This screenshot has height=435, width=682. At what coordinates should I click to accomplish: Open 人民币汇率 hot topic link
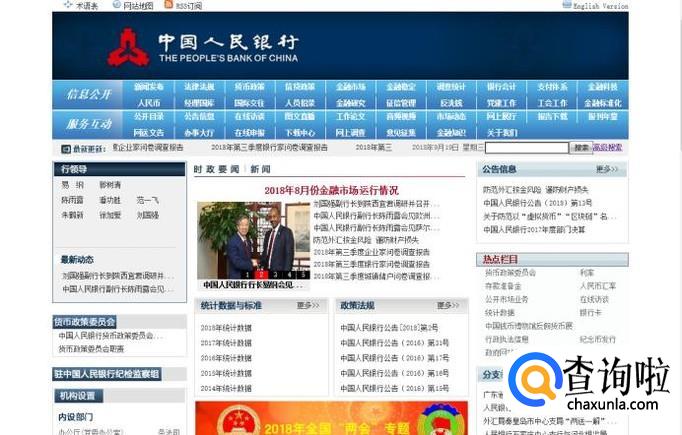coord(598,286)
